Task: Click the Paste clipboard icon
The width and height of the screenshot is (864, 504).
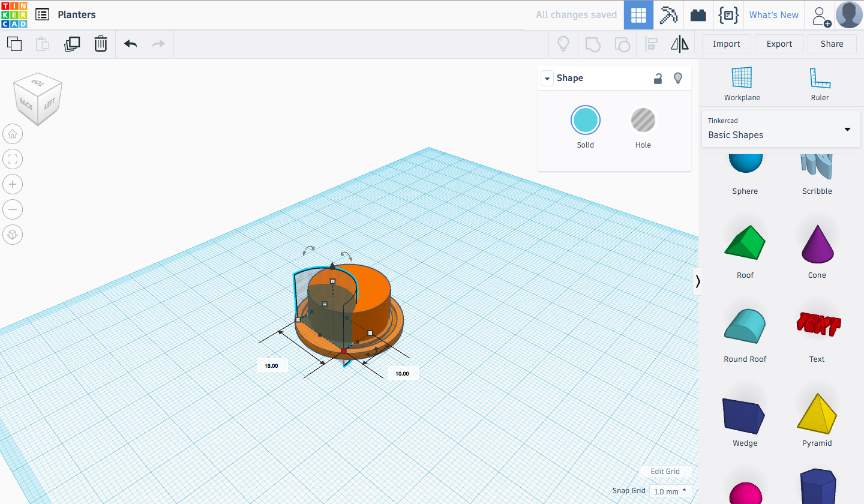Action: pyautogui.click(x=43, y=44)
